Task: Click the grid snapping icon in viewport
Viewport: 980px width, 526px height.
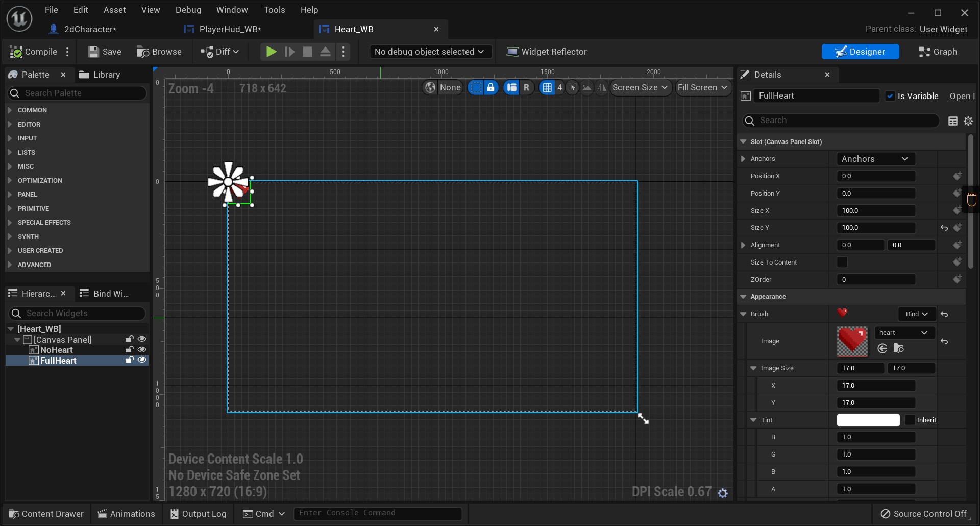Action: tap(547, 88)
